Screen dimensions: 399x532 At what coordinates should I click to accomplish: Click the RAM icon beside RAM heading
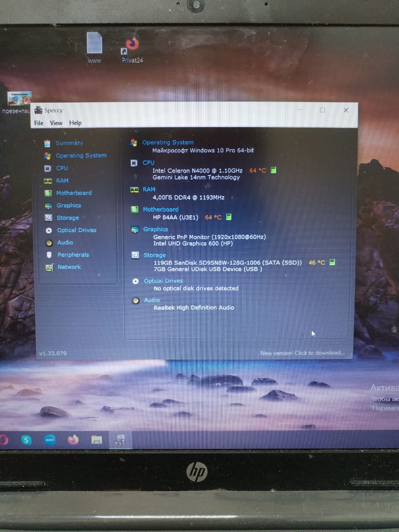(x=134, y=190)
